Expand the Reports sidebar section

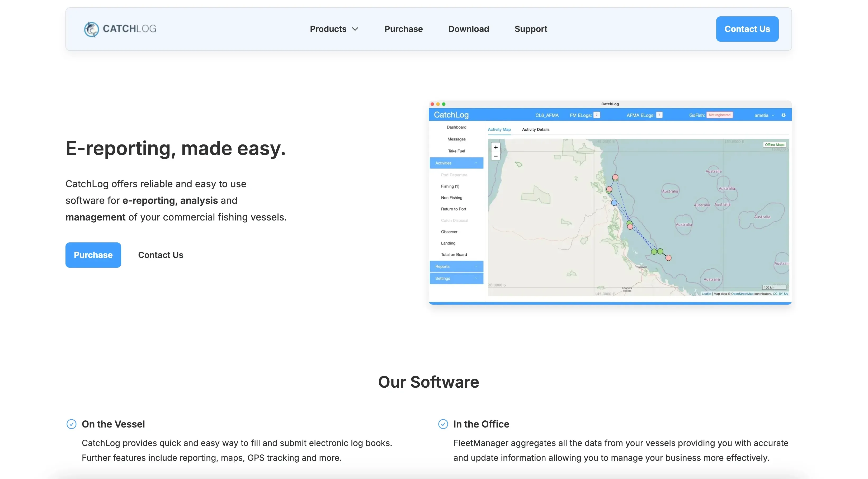pos(456,266)
